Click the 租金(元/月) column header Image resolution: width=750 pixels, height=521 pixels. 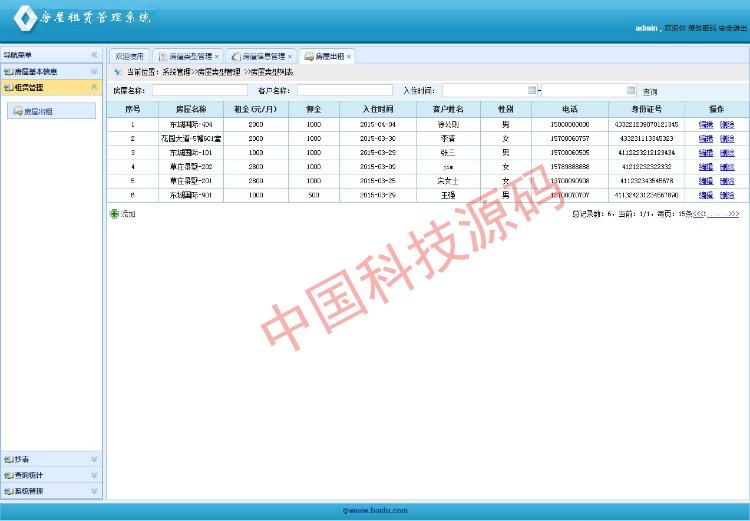(x=256, y=109)
